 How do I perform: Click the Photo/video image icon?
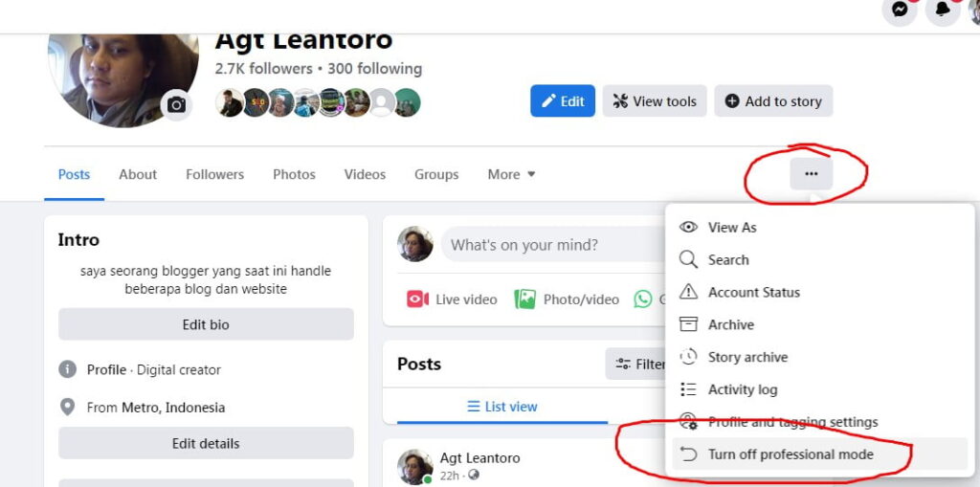click(x=525, y=299)
